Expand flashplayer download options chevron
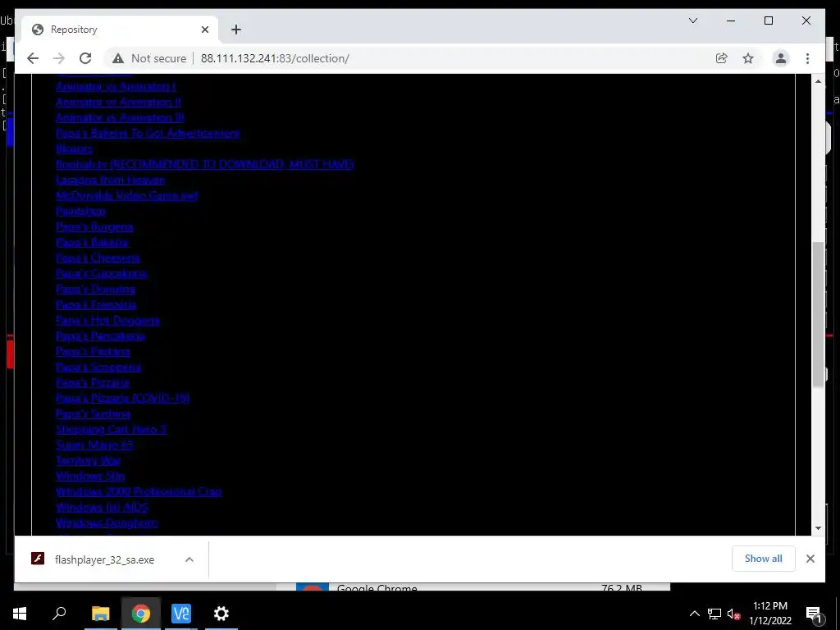 [189, 559]
